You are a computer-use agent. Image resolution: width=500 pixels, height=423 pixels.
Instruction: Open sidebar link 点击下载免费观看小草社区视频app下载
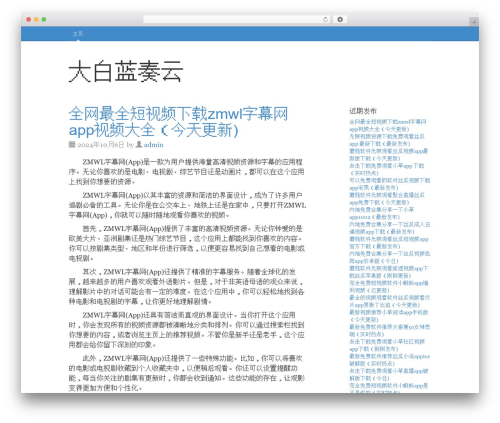point(387,345)
